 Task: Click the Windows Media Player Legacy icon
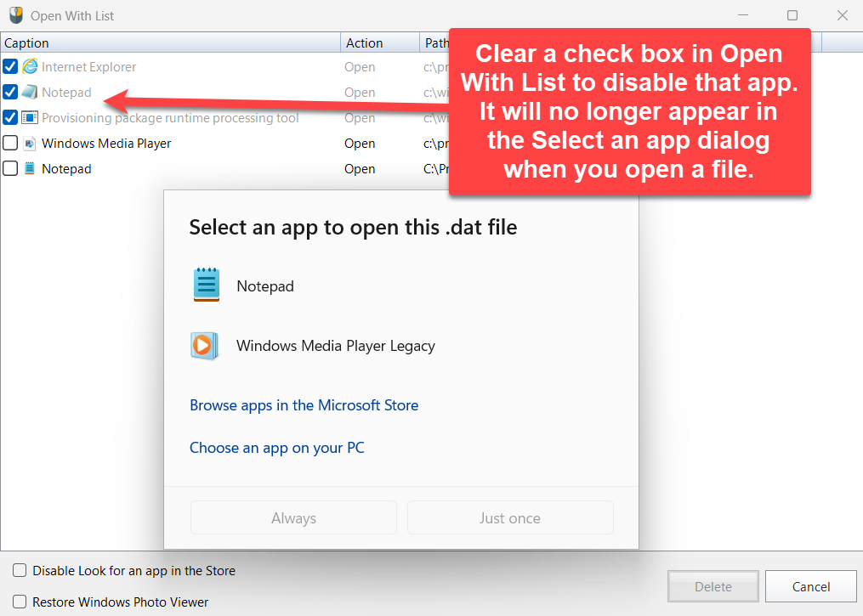[204, 346]
